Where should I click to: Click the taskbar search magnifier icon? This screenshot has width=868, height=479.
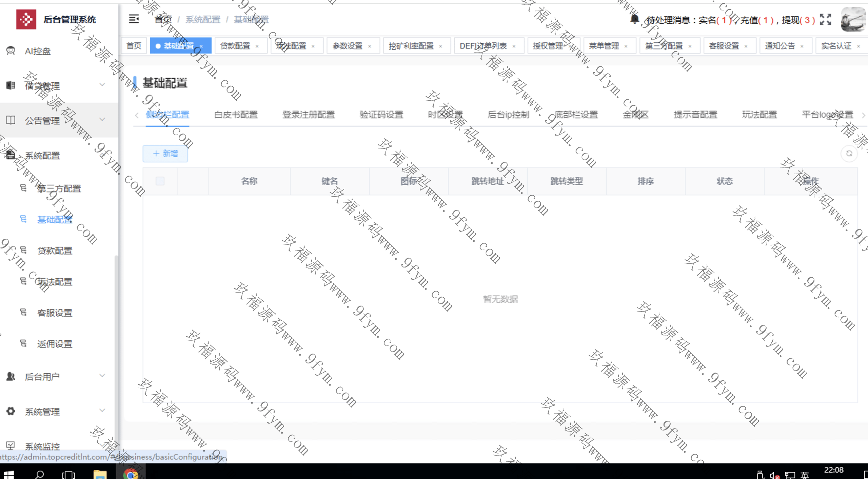pos(40,474)
